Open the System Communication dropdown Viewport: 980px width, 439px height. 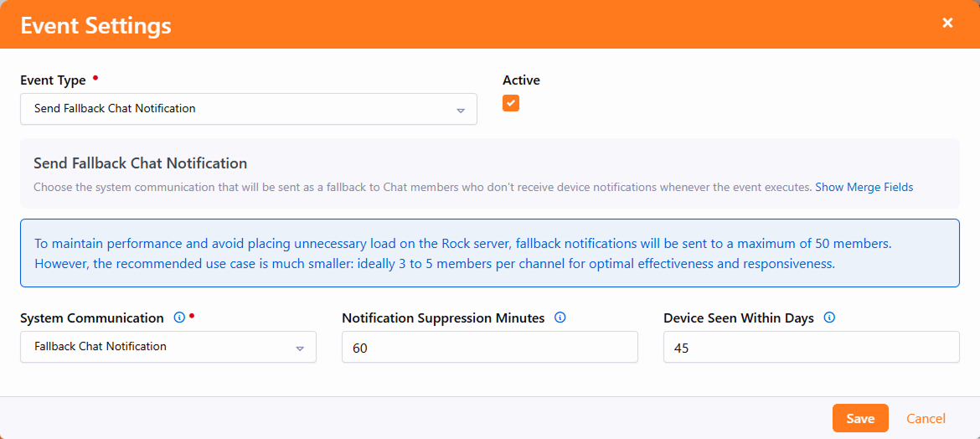[168, 347]
